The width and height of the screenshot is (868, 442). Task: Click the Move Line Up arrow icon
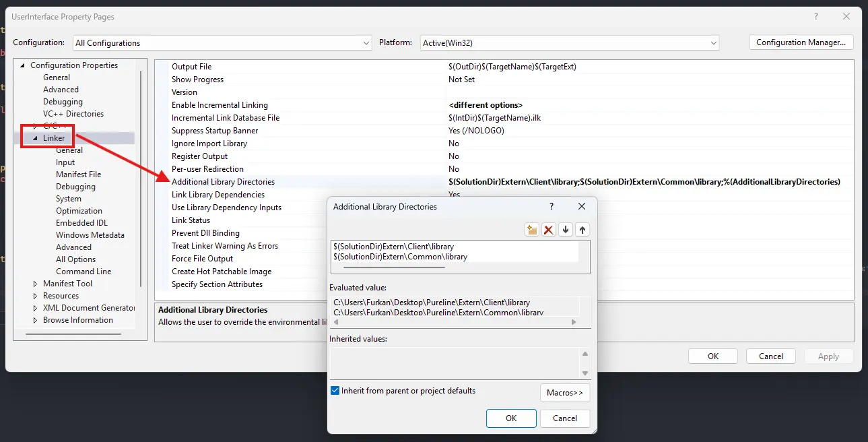coord(582,230)
